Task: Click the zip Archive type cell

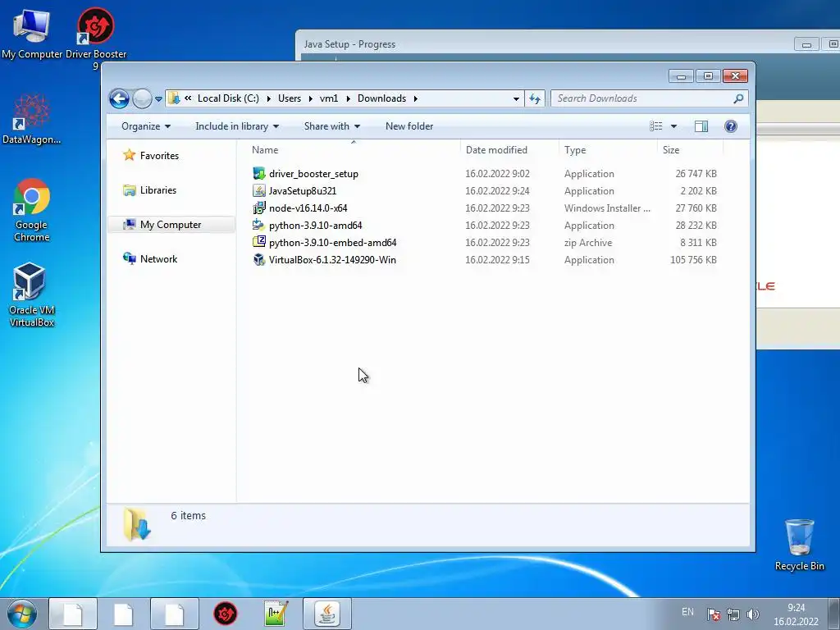Action: click(x=587, y=243)
